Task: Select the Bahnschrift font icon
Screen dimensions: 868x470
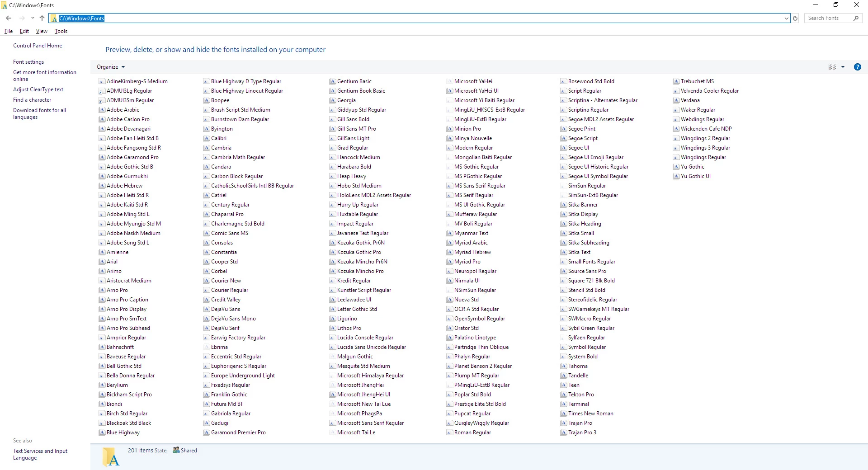Action: click(102, 347)
